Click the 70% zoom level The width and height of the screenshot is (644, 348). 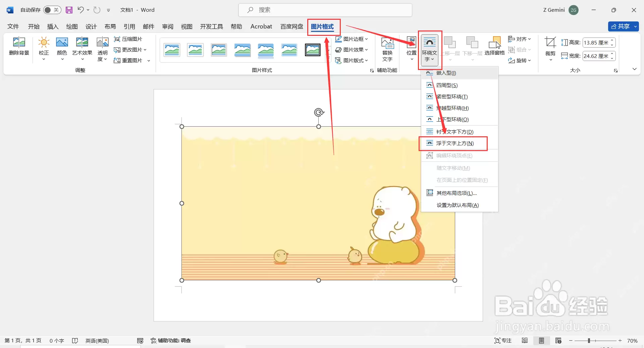click(632, 341)
